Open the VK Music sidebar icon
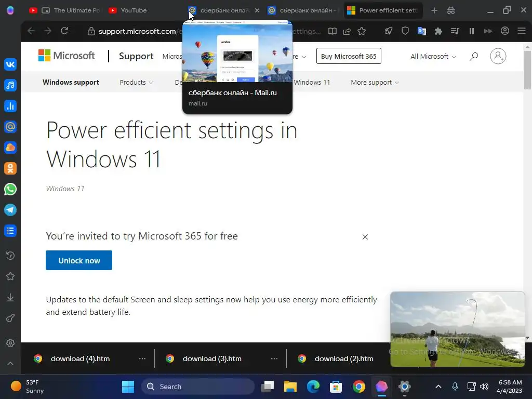 click(10, 85)
